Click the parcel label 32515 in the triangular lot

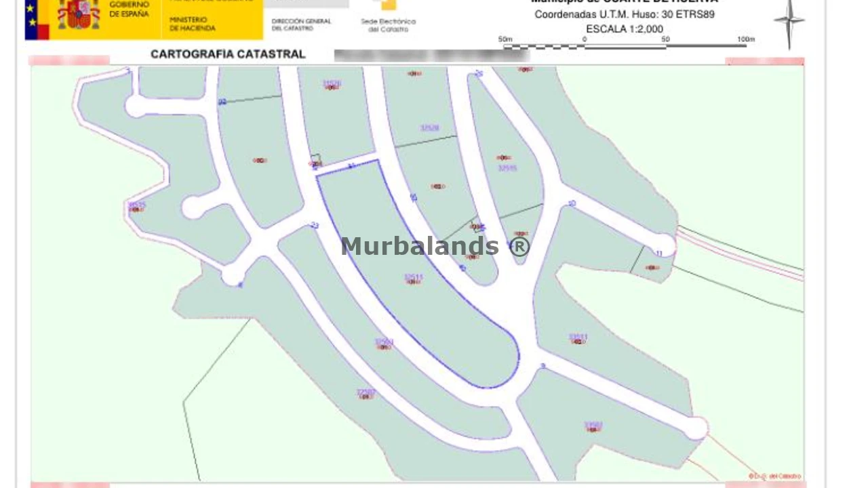click(507, 167)
